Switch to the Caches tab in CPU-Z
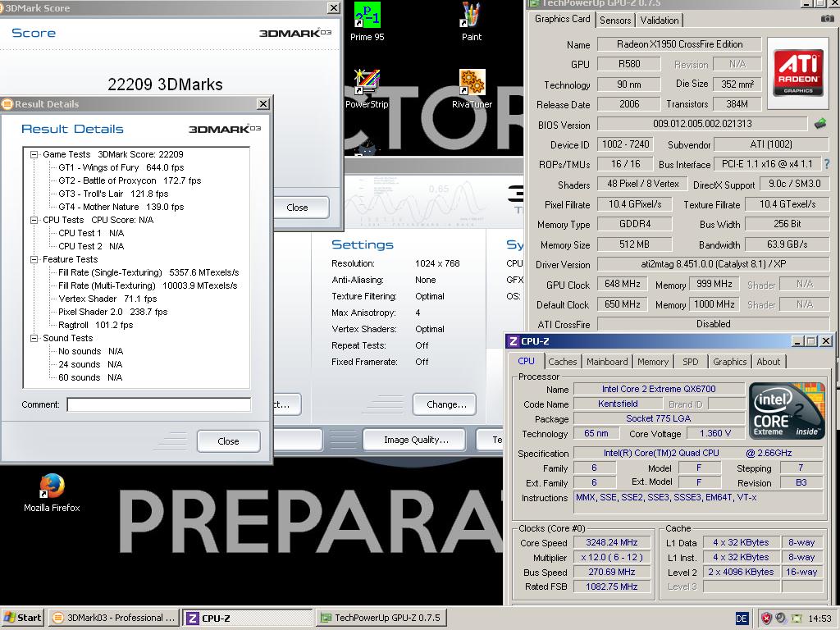Image resolution: width=840 pixels, height=630 pixels. click(563, 362)
